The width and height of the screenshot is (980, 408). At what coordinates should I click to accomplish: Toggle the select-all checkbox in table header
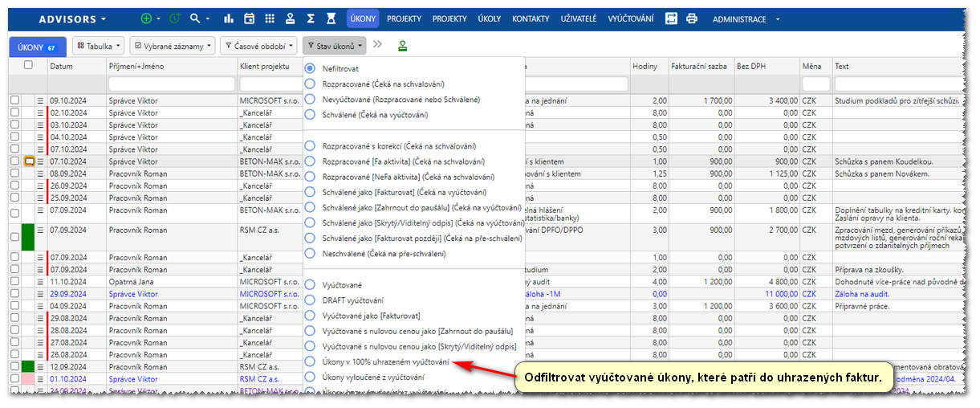coord(28,66)
